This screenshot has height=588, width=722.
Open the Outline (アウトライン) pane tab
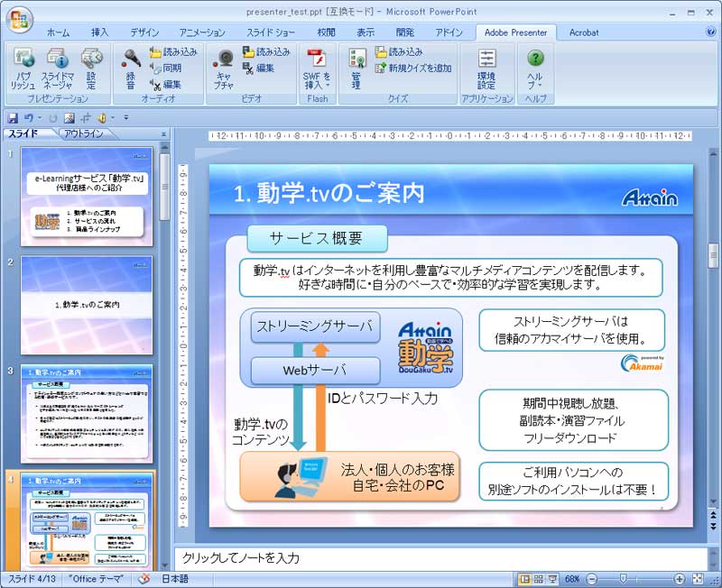(x=84, y=133)
